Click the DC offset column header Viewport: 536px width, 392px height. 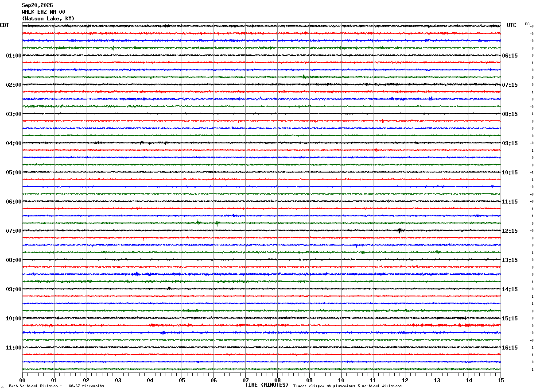click(x=527, y=24)
